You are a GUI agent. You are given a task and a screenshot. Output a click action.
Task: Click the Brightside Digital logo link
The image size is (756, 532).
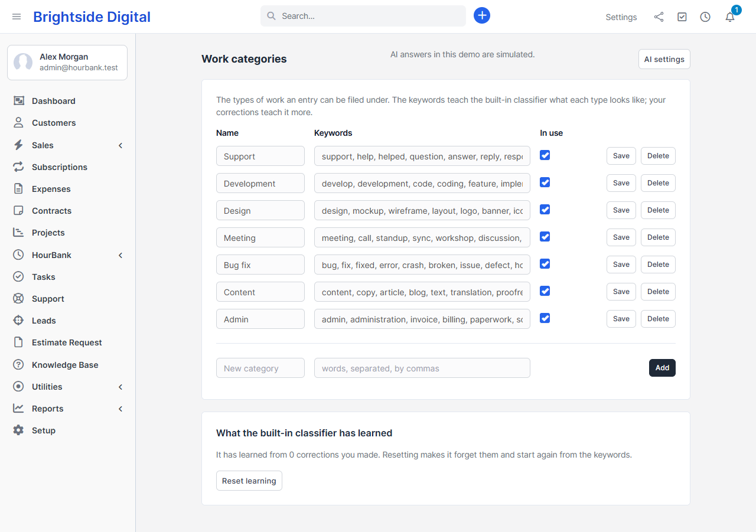[x=92, y=17]
